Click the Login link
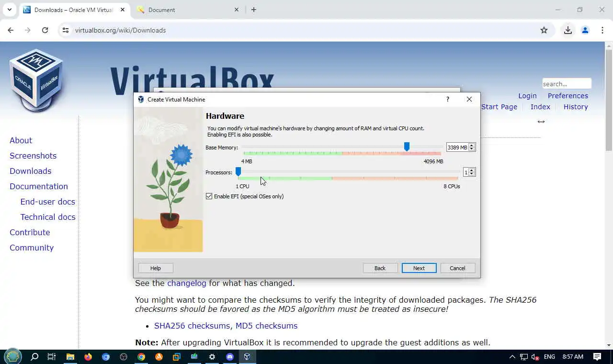613x364 pixels. click(x=527, y=96)
